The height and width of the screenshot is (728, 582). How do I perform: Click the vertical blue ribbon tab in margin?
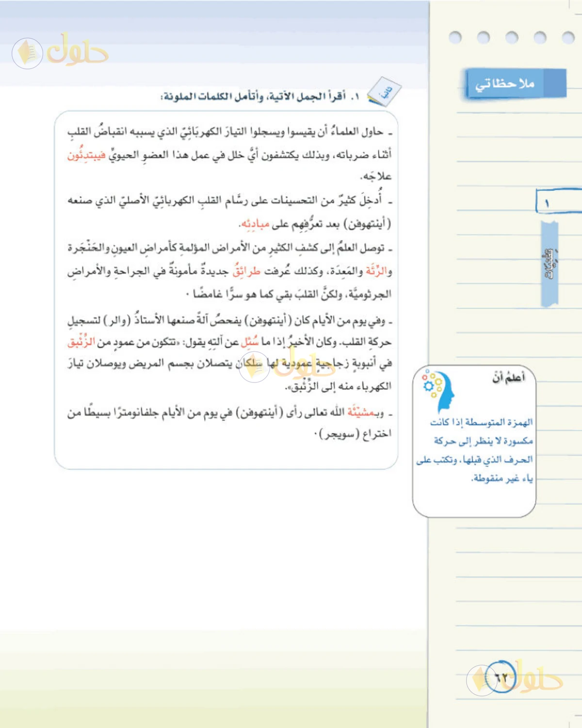click(550, 265)
